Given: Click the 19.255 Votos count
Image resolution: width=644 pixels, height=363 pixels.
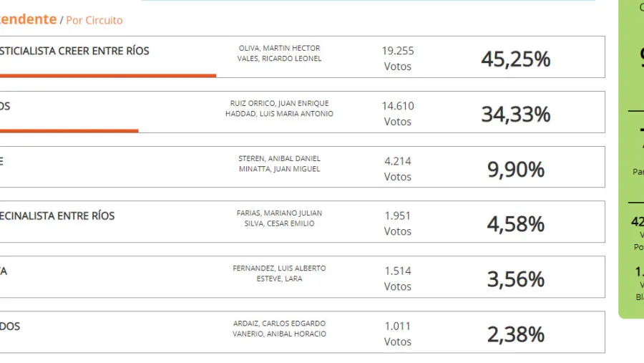Looking at the screenshot, I should (398, 58).
